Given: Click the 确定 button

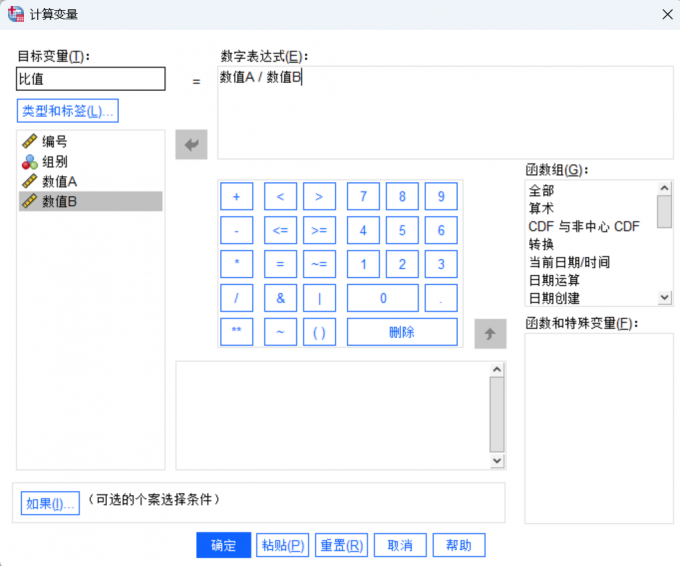Looking at the screenshot, I should click(223, 545).
